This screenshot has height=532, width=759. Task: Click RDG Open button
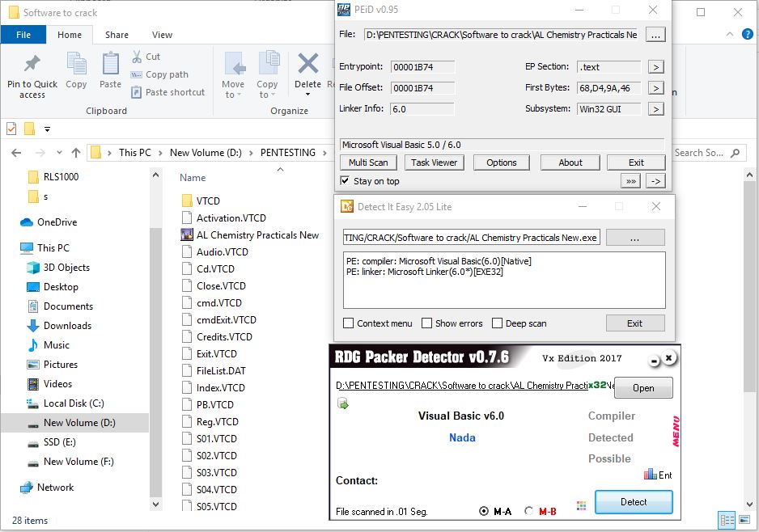pyautogui.click(x=642, y=388)
